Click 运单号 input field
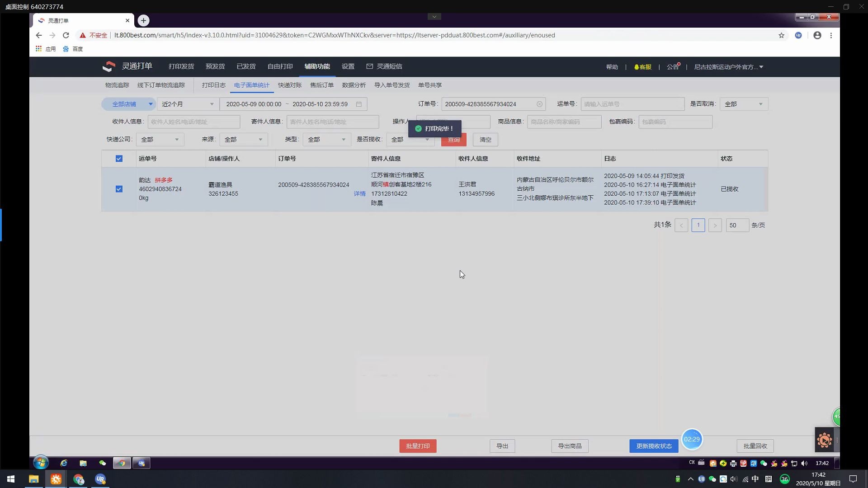 pyautogui.click(x=632, y=104)
